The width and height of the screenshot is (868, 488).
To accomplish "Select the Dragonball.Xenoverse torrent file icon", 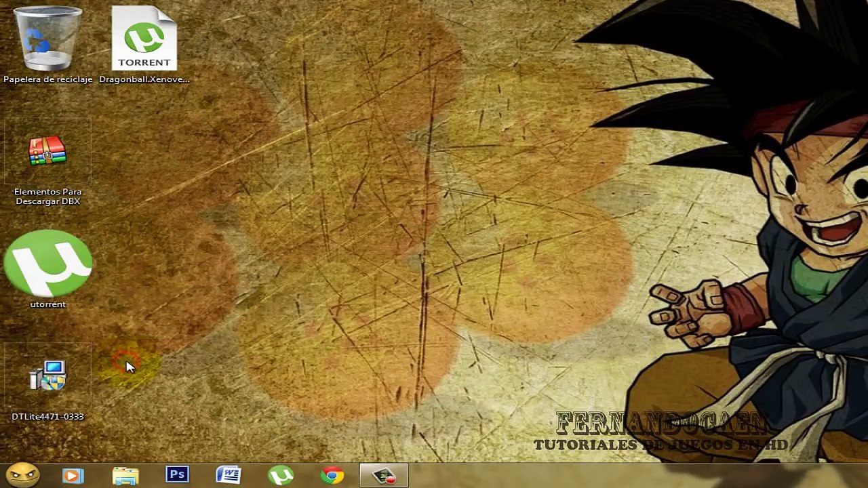I will tap(144, 39).
